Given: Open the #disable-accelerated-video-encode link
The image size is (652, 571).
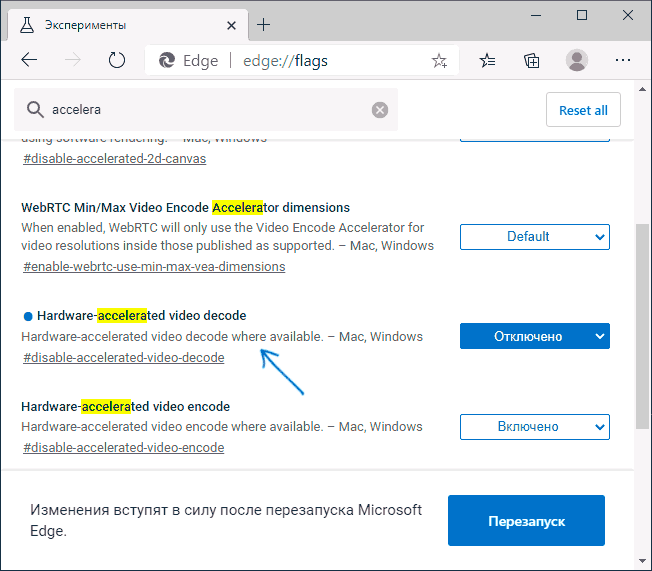Looking at the screenshot, I should point(124,448).
